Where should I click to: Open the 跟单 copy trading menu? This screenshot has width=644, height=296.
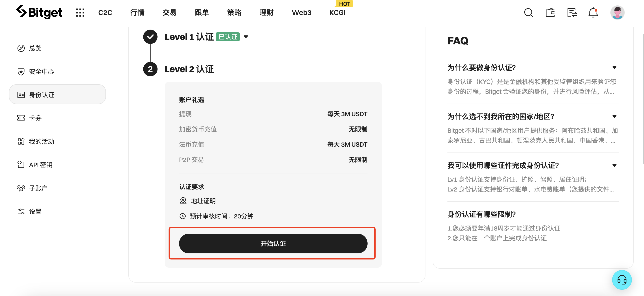point(202,13)
